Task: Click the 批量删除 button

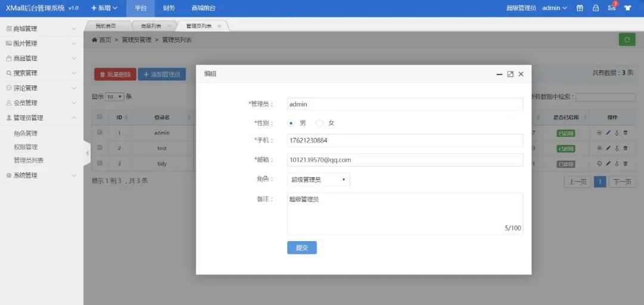Action: [116, 75]
